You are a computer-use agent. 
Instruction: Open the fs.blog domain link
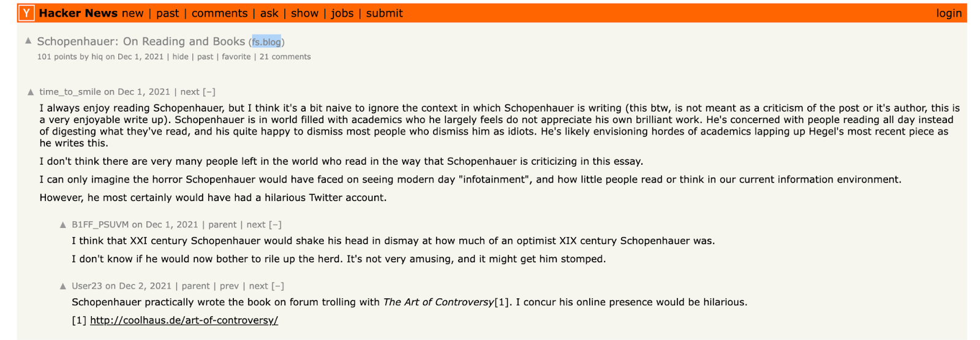(x=266, y=42)
